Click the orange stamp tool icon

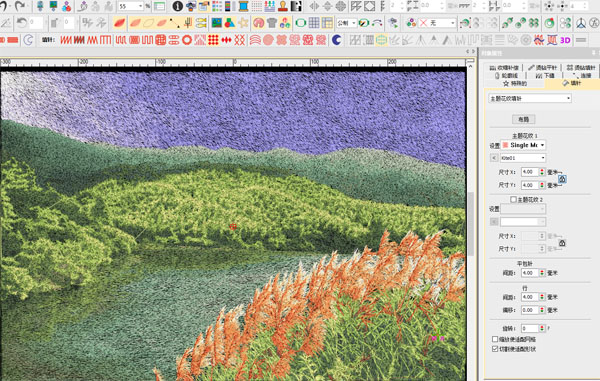[x=283, y=6]
